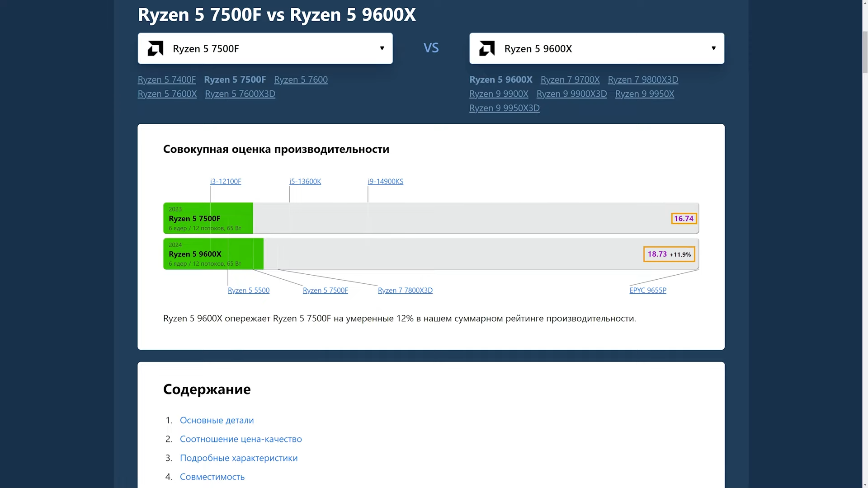Image resolution: width=868 pixels, height=488 pixels.
Task: Expand the Ryzen 5 7500F dropdown arrow
Action: pyautogui.click(x=382, y=48)
